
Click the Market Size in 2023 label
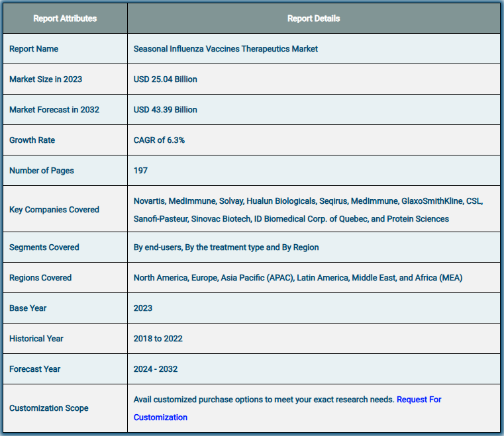(x=46, y=79)
